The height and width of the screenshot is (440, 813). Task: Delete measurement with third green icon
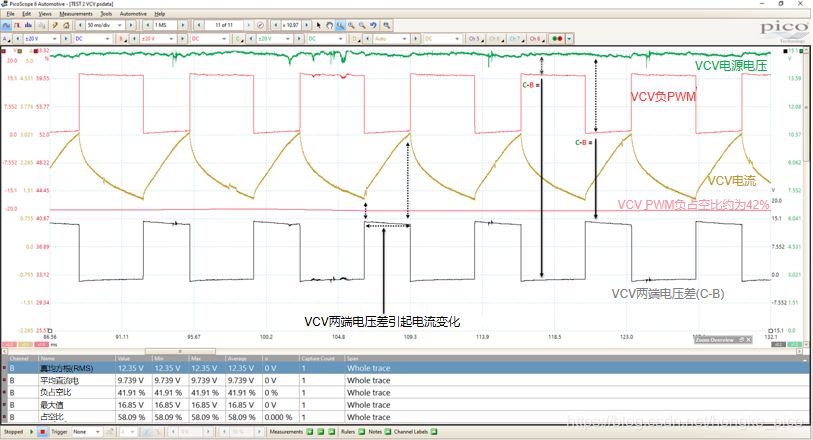pos(331,432)
